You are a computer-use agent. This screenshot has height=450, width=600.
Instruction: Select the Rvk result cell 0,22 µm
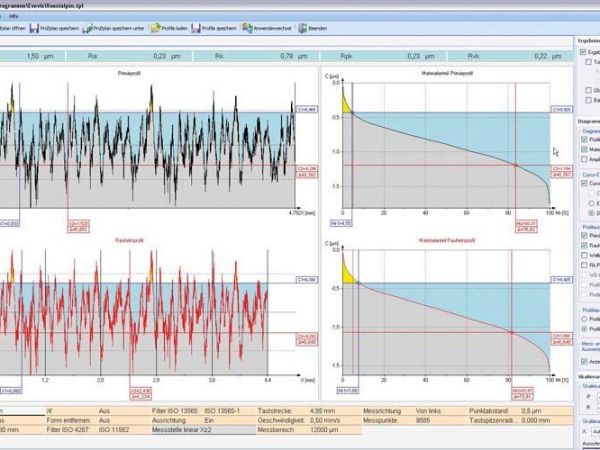[510, 56]
